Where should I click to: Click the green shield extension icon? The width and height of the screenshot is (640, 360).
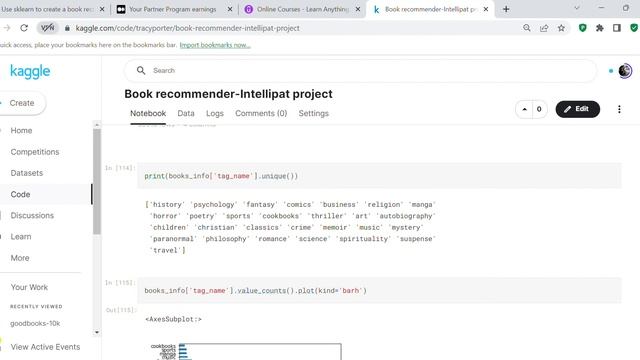click(582, 28)
